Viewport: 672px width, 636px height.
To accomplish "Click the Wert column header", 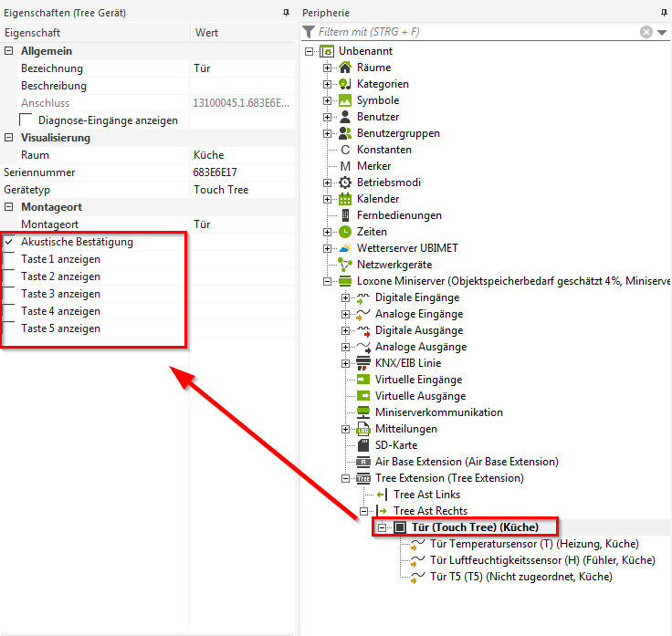I will click(x=243, y=33).
